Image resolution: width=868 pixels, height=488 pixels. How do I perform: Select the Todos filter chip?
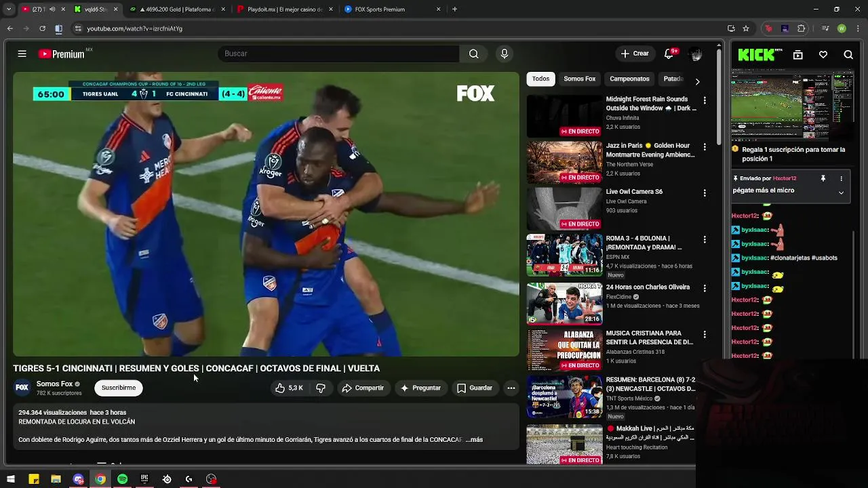point(541,79)
